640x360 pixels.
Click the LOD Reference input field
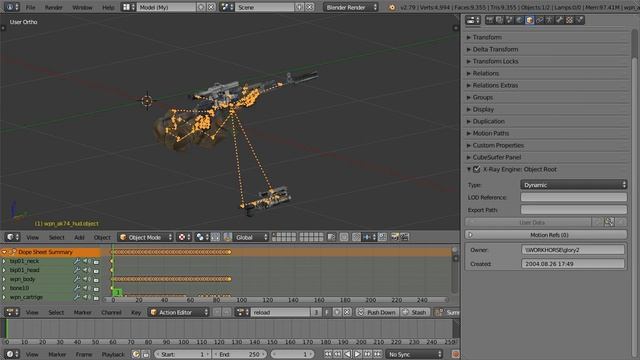tap(573, 197)
